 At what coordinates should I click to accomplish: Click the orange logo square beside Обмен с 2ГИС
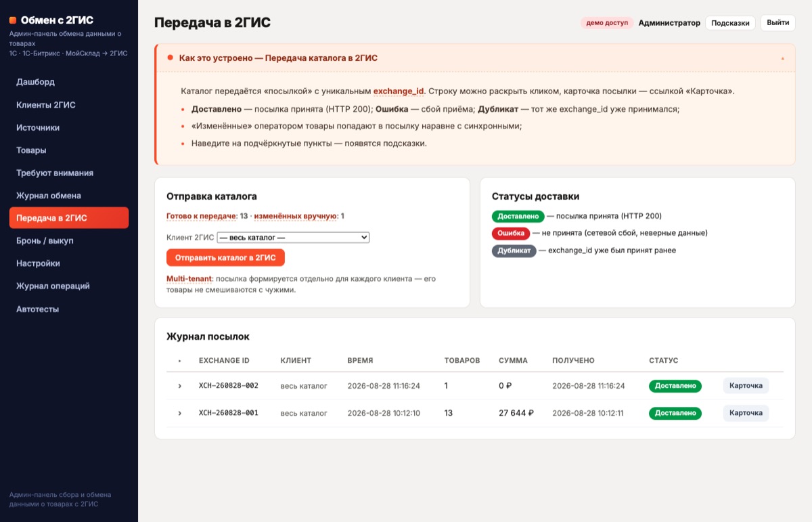13,20
